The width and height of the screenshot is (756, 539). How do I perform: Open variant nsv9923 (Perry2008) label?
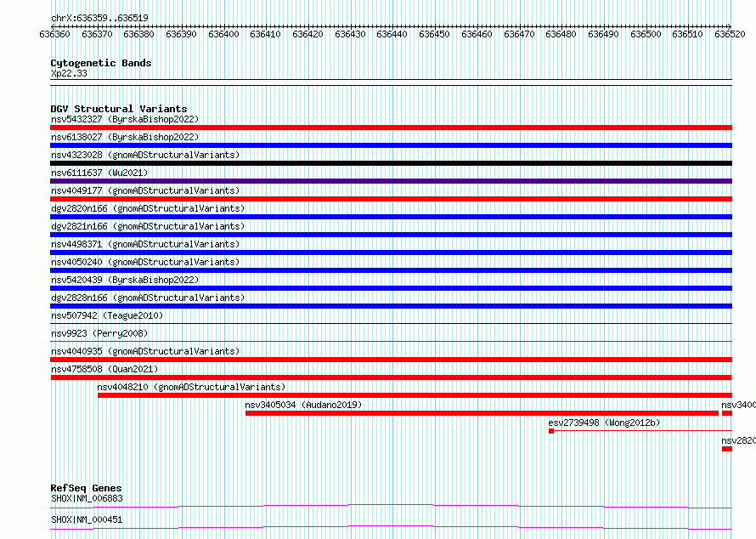[x=99, y=333]
